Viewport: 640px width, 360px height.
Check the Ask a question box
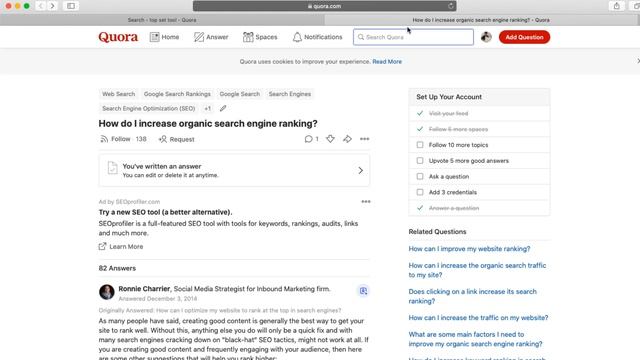point(420,176)
